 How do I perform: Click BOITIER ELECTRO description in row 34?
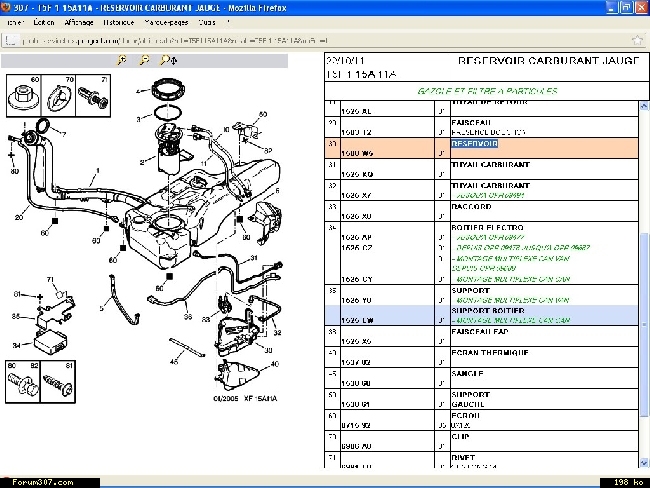coord(488,228)
